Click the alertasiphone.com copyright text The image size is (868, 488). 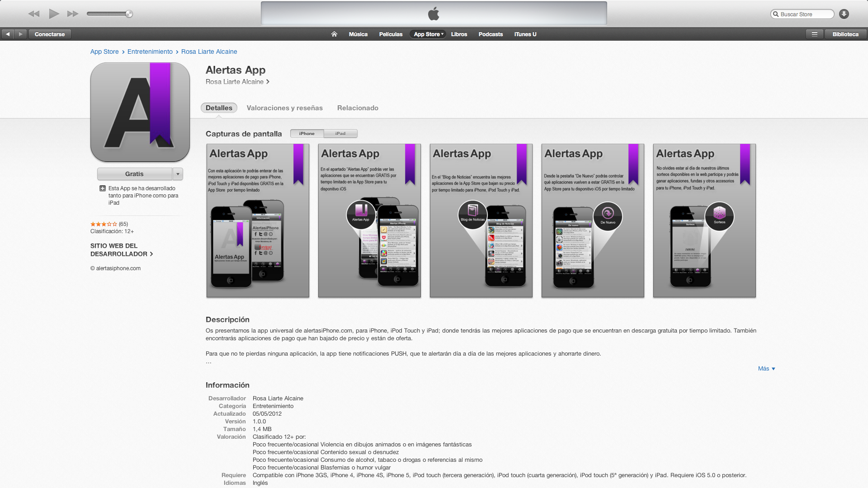(x=116, y=268)
